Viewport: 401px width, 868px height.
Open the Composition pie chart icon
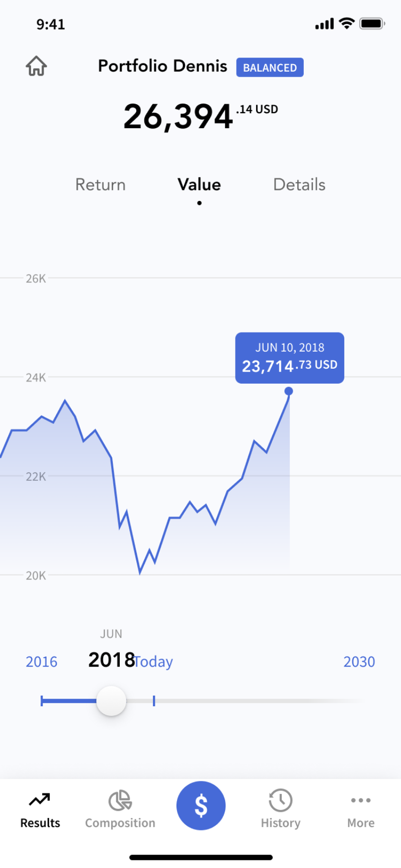[x=120, y=800]
